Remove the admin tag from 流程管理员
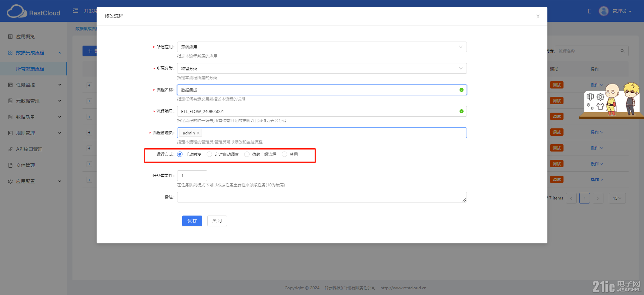 click(x=198, y=133)
